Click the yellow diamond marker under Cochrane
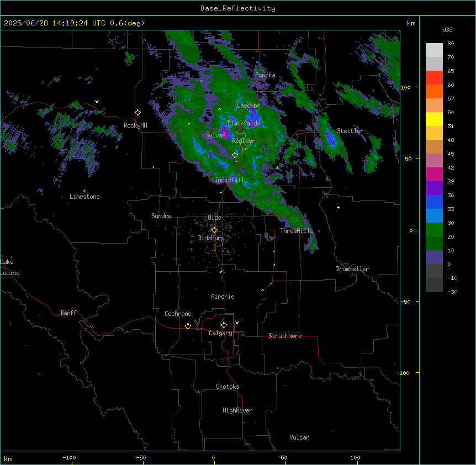Image resolution: width=476 pixels, height=465 pixels. click(188, 326)
